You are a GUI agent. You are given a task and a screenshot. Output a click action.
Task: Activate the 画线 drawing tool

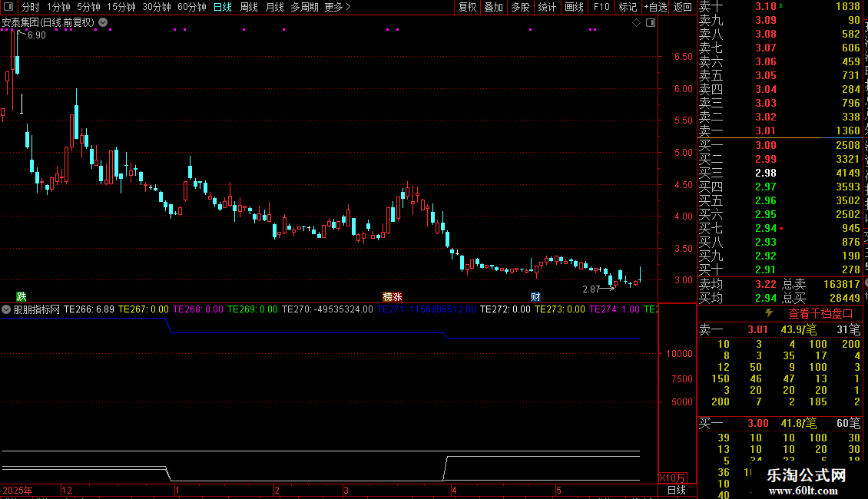coord(574,7)
